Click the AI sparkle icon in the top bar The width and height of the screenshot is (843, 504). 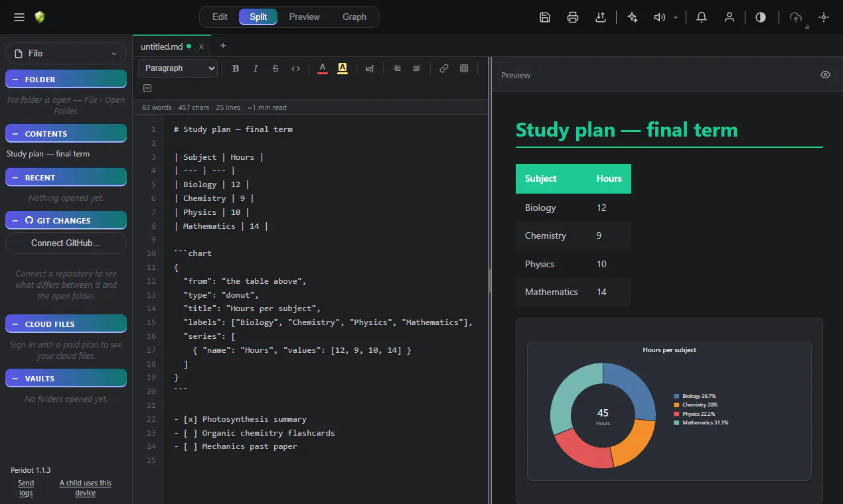[633, 17]
